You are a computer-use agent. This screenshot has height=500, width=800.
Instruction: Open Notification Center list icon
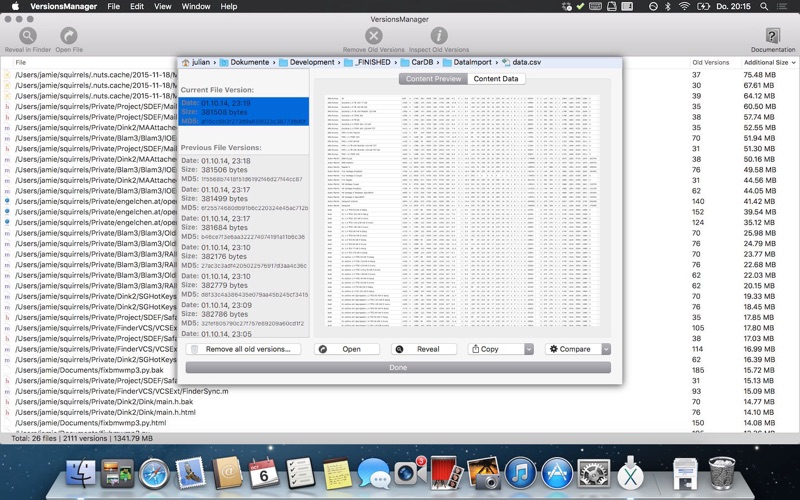point(781,7)
